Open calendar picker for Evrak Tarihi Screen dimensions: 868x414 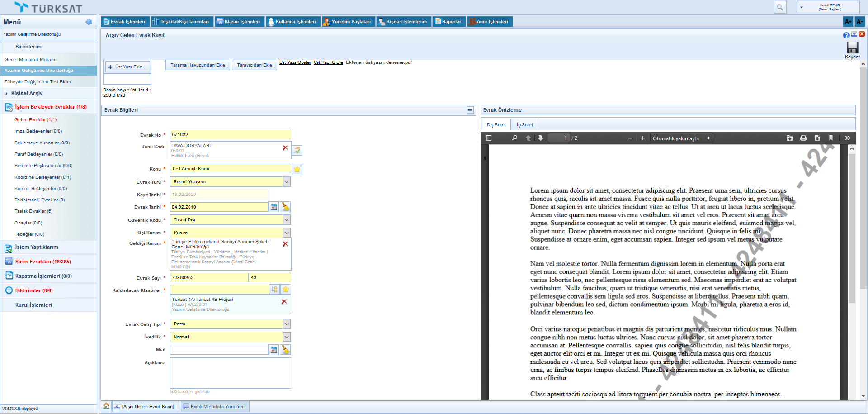[x=274, y=207]
